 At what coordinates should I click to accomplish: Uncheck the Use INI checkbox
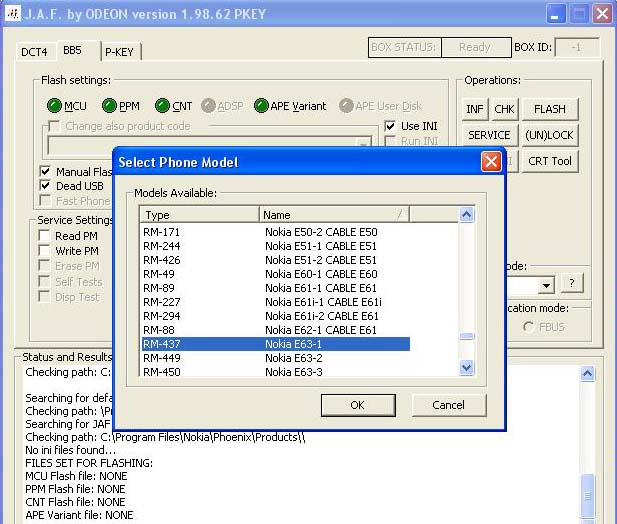(390, 126)
